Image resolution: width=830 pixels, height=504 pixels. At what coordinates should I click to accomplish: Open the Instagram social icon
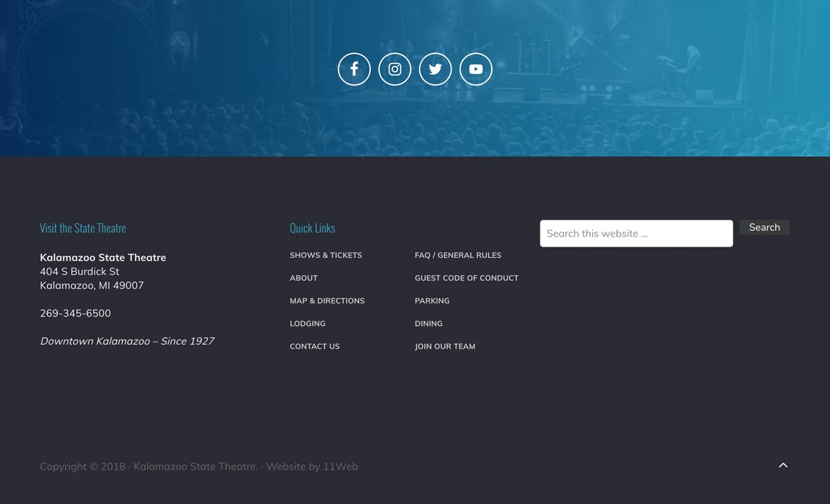click(395, 69)
